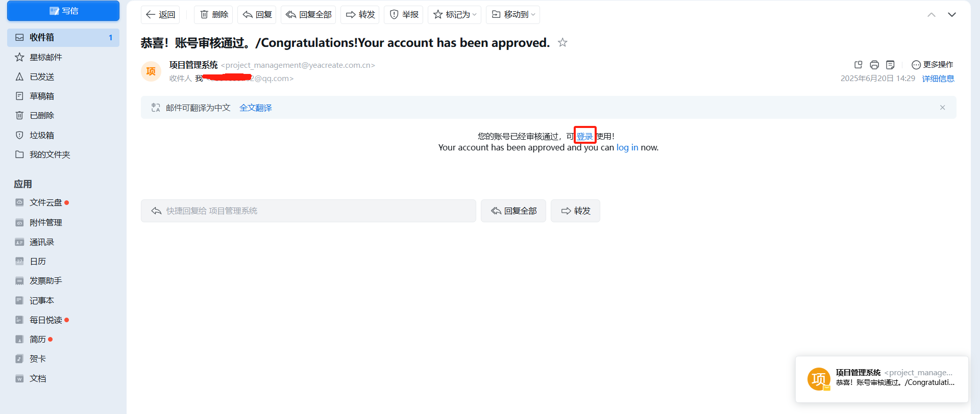Click the new mail notification popup
The image size is (980, 414).
(881, 379)
